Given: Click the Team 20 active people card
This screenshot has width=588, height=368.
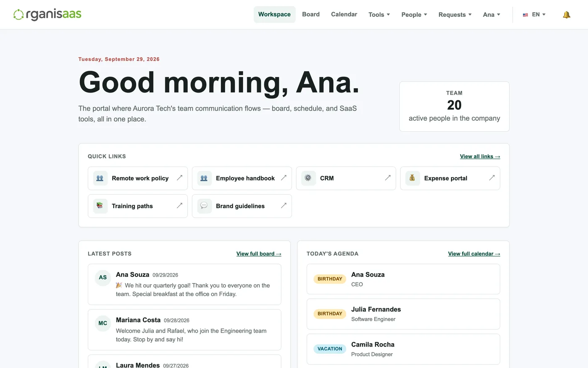Looking at the screenshot, I should (454, 106).
